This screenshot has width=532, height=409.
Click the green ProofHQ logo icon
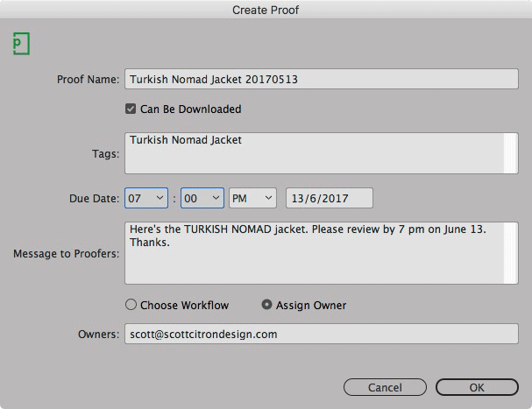[x=21, y=43]
